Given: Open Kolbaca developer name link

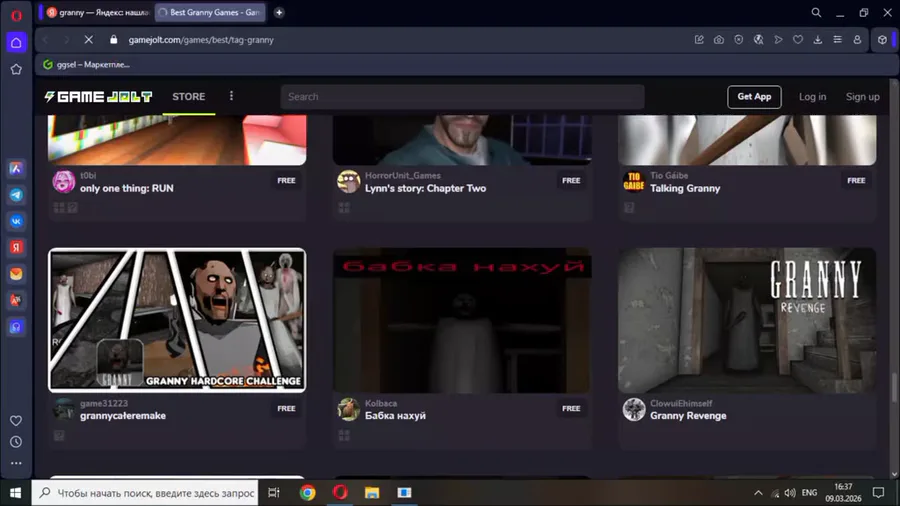Looking at the screenshot, I should click(381, 403).
